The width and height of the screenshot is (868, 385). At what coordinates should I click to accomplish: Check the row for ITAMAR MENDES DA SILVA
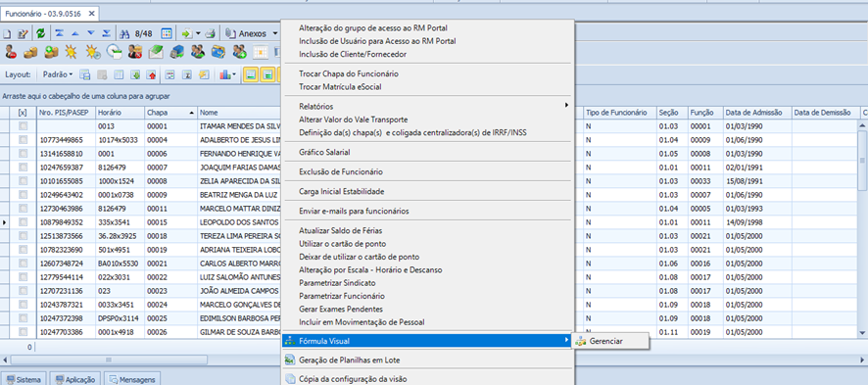(23, 126)
